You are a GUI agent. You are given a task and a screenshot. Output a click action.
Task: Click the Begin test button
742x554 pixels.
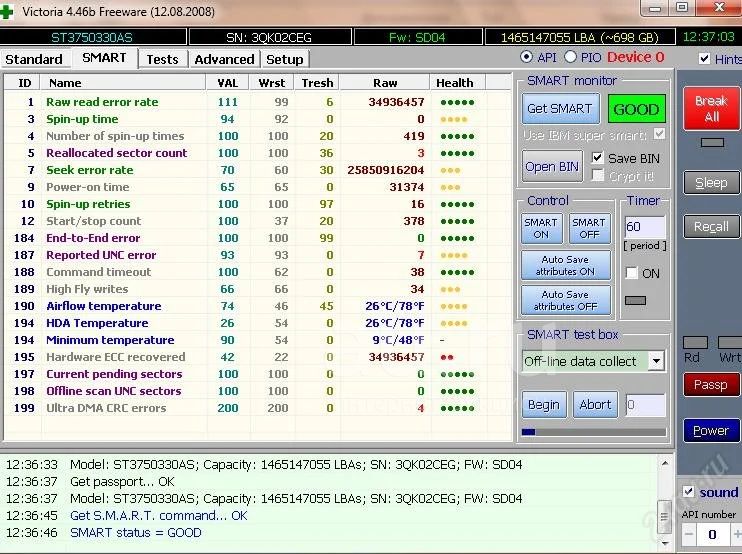pos(544,405)
